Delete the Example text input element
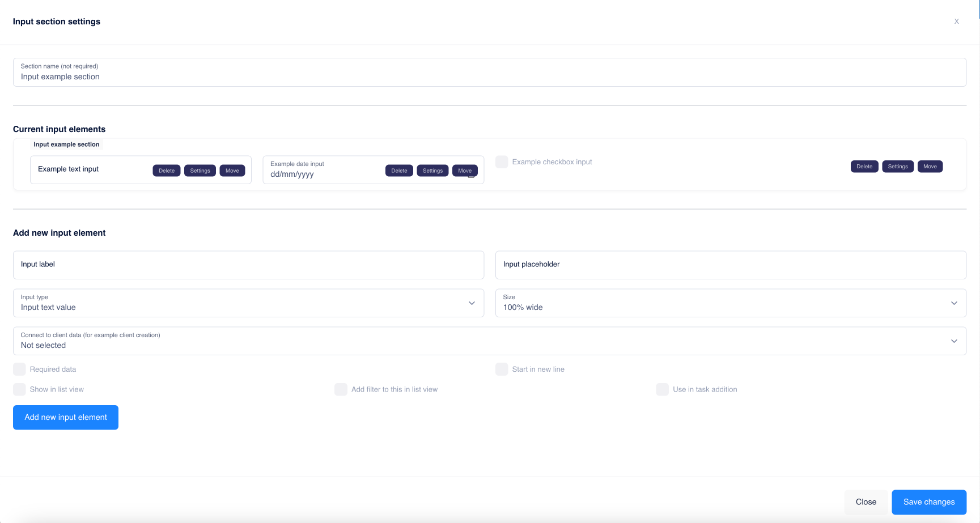Screen dimensions: 980x523 (167, 171)
